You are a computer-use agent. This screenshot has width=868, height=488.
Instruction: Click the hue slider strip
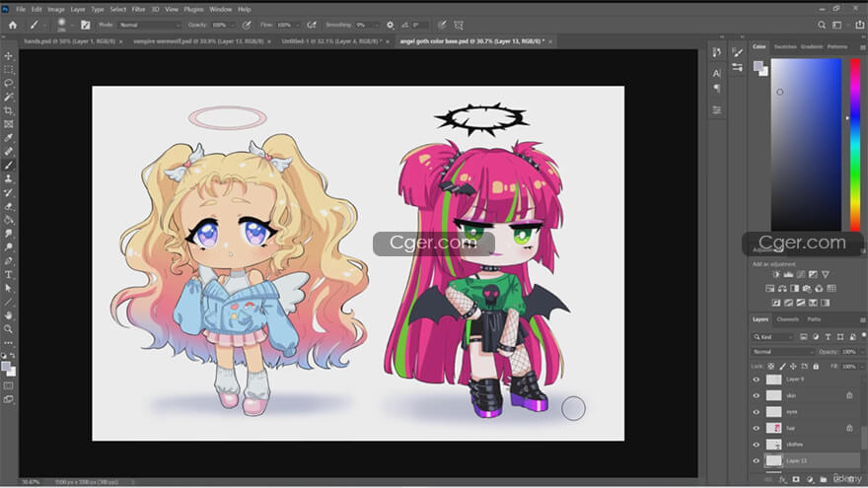tap(855, 144)
